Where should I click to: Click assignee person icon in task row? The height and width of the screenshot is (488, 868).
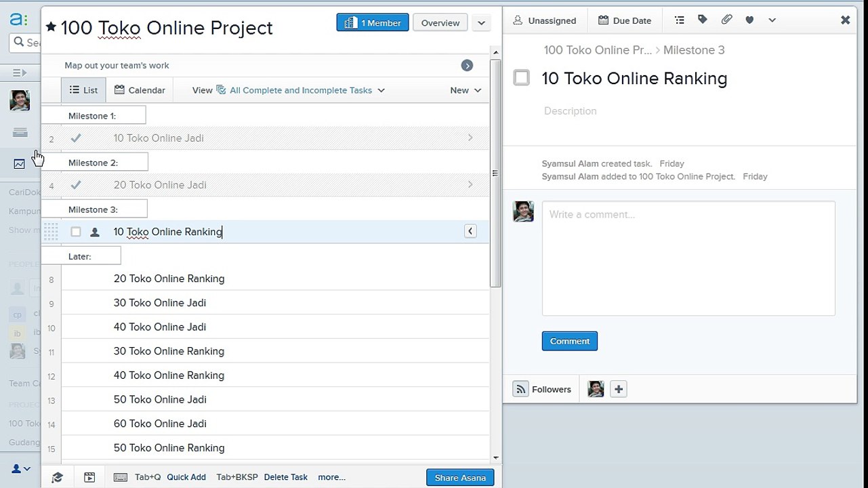[x=95, y=232]
